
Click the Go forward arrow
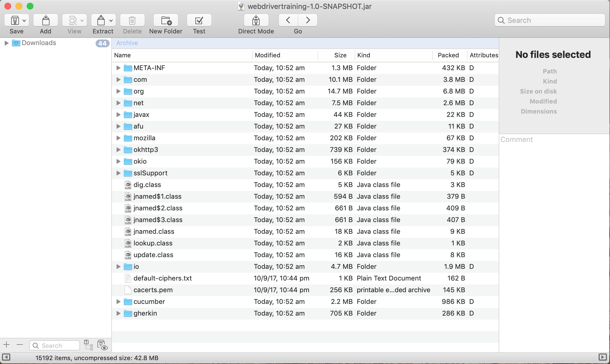[x=308, y=20]
